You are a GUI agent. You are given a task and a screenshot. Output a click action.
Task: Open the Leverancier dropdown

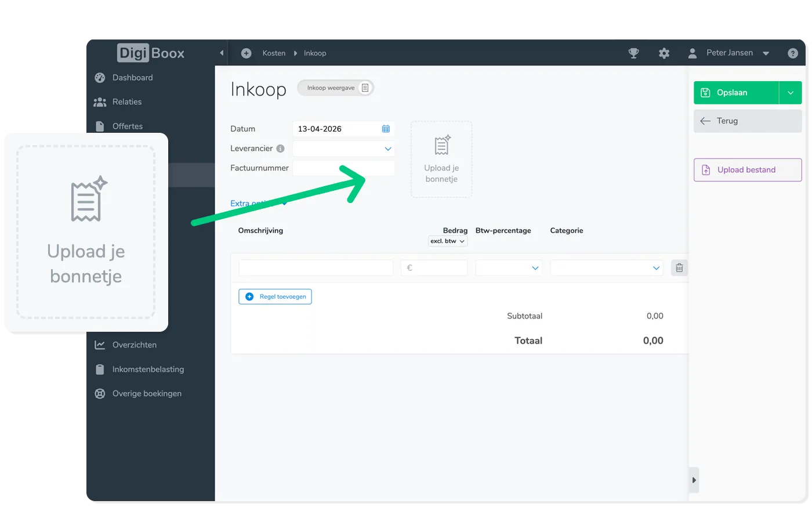coord(343,149)
